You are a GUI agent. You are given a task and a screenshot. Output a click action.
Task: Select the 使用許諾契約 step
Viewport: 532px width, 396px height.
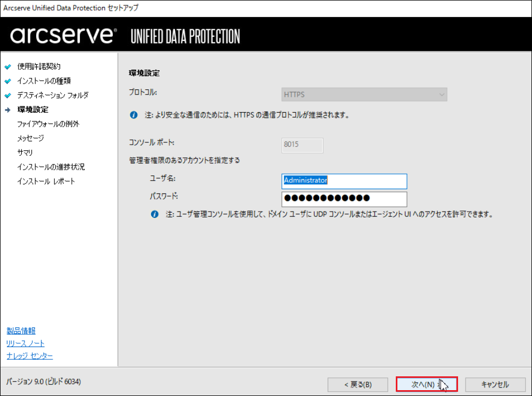39,66
